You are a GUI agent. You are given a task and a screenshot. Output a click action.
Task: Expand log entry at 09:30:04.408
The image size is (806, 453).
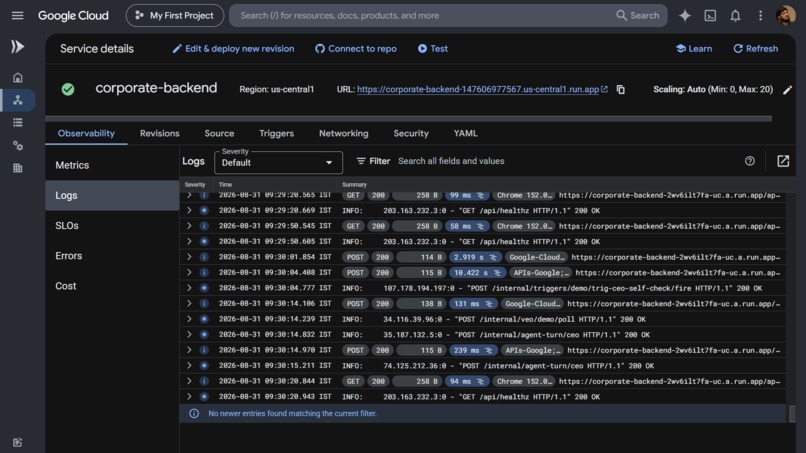[189, 273]
